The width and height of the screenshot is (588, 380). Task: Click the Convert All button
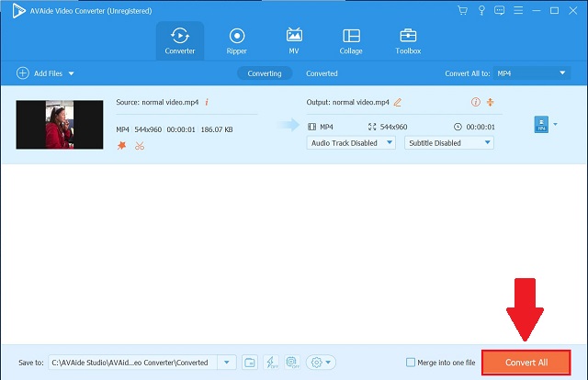click(525, 363)
